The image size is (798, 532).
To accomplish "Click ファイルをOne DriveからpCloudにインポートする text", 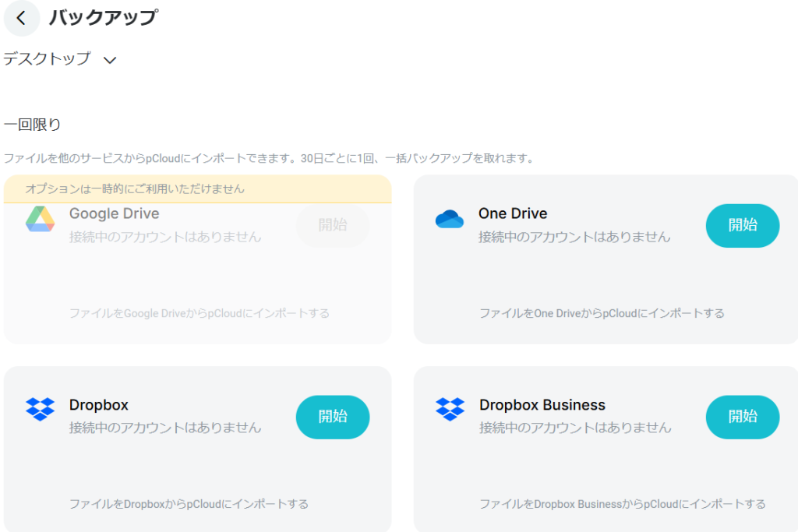I will pyautogui.click(x=602, y=313).
